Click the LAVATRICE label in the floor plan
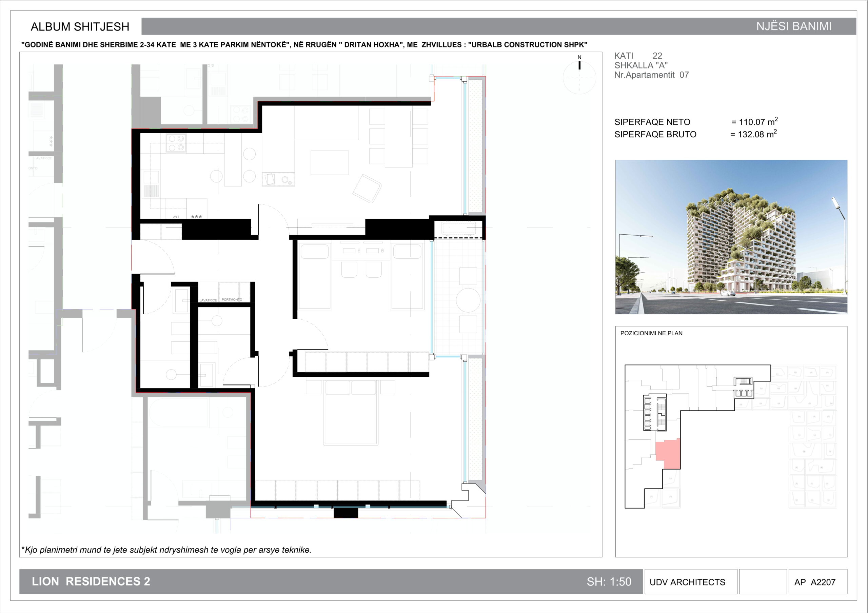 click(x=208, y=300)
